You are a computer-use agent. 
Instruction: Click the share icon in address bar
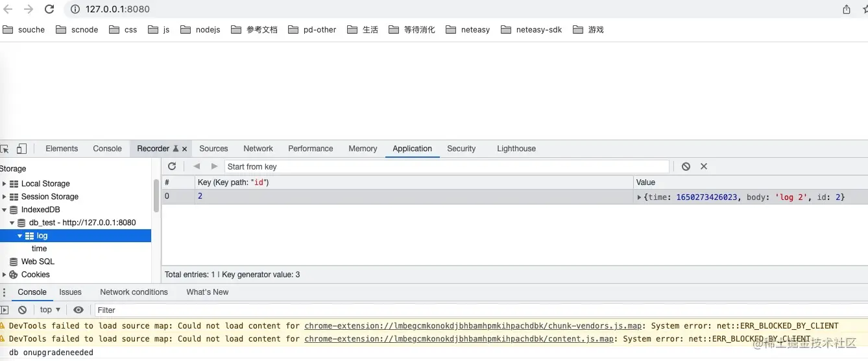click(x=847, y=9)
